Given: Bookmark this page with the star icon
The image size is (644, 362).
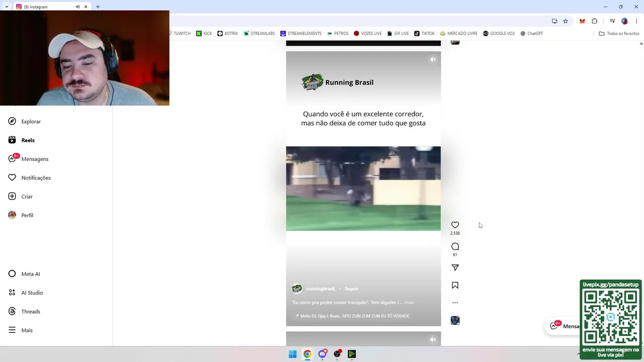Looking at the screenshot, I should 566,21.
